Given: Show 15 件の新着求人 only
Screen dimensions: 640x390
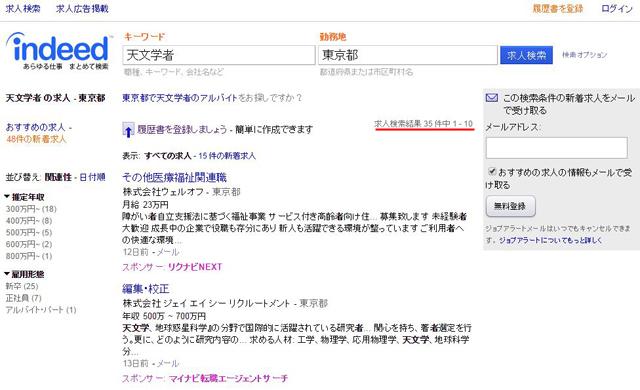Looking at the screenshot, I should tap(227, 155).
